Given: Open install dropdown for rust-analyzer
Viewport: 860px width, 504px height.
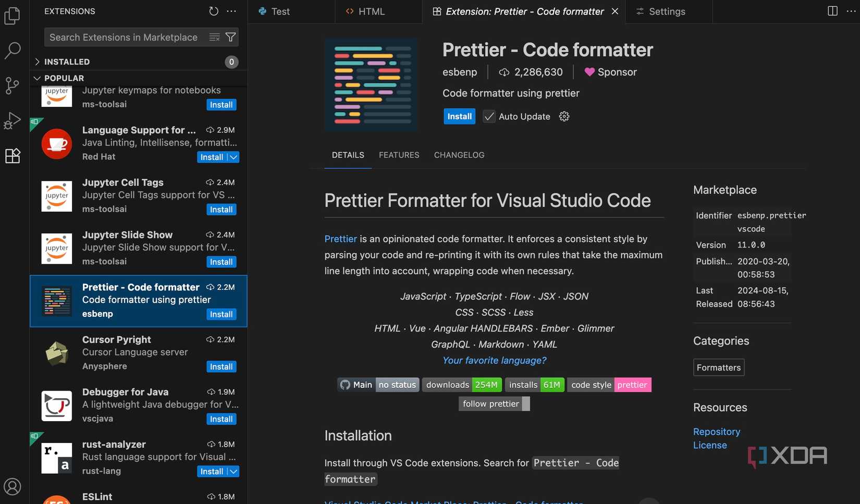Looking at the screenshot, I should coord(234,472).
